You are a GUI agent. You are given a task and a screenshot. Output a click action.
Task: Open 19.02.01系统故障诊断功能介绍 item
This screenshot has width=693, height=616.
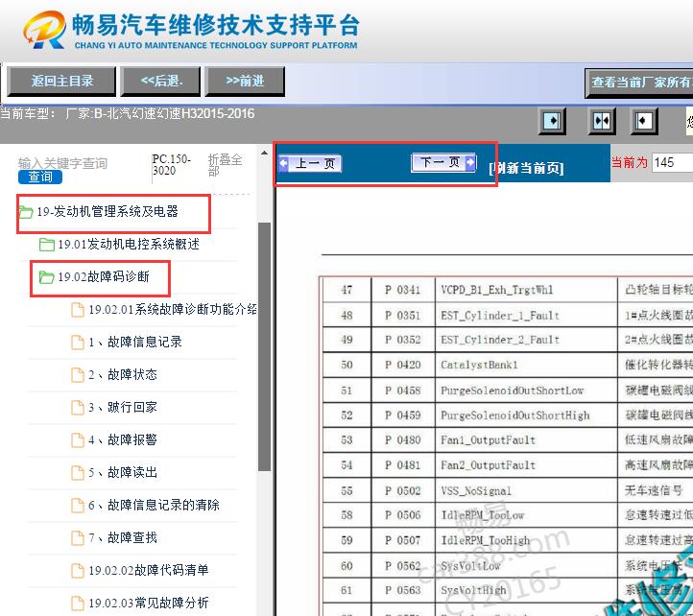[x=173, y=309]
